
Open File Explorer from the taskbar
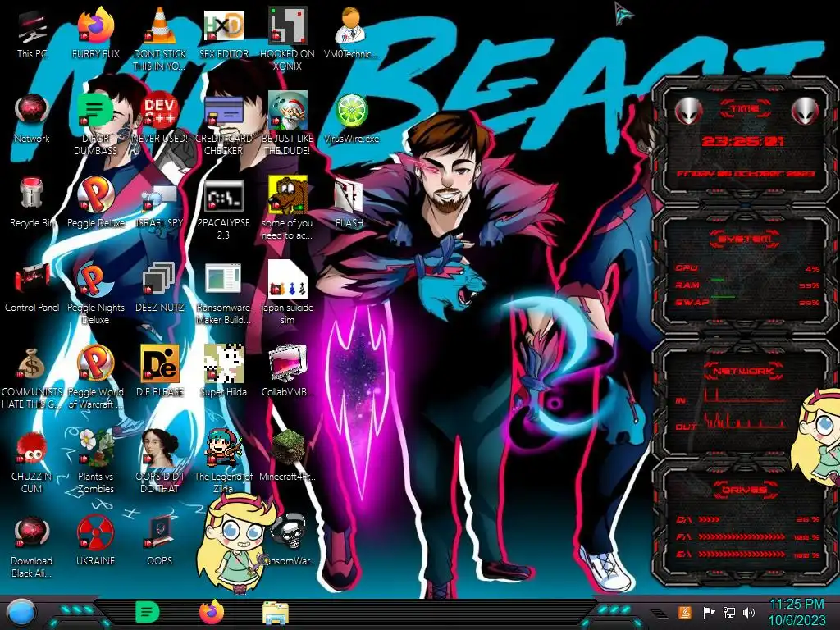click(276, 613)
